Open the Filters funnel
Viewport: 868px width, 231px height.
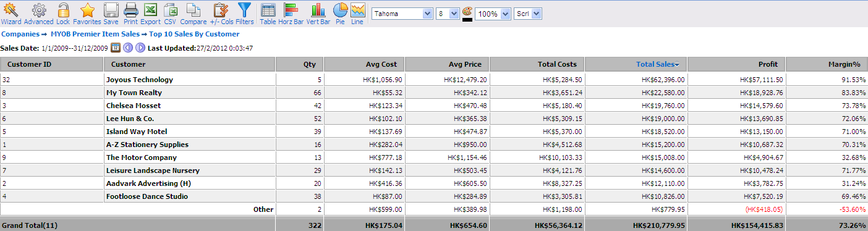245,13
